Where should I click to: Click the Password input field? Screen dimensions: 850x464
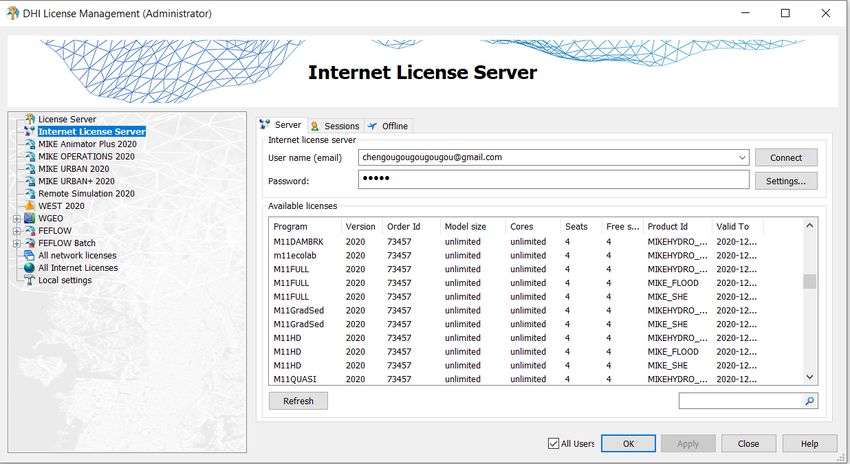[553, 179]
